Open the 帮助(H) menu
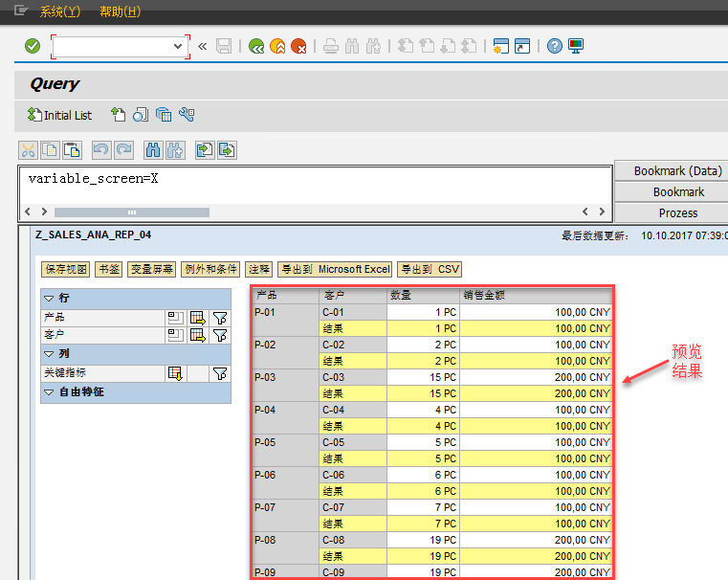This screenshot has height=580, width=728. 120,11
